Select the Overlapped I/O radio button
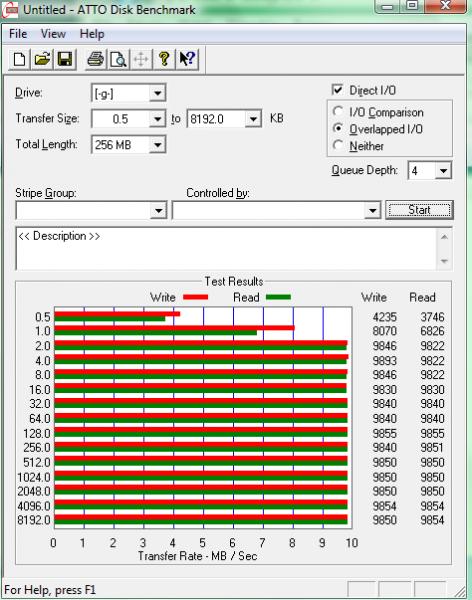The height and width of the screenshot is (600, 472). click(337, 128)
